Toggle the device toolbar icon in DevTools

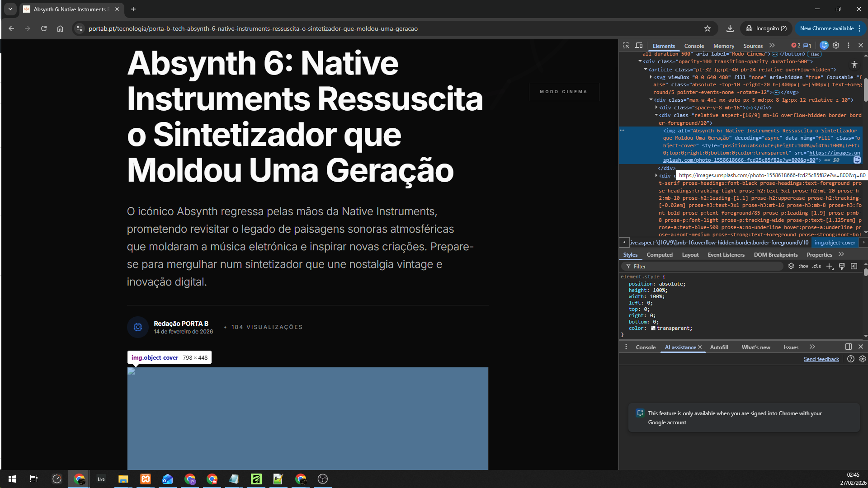[x=639, y=46]
